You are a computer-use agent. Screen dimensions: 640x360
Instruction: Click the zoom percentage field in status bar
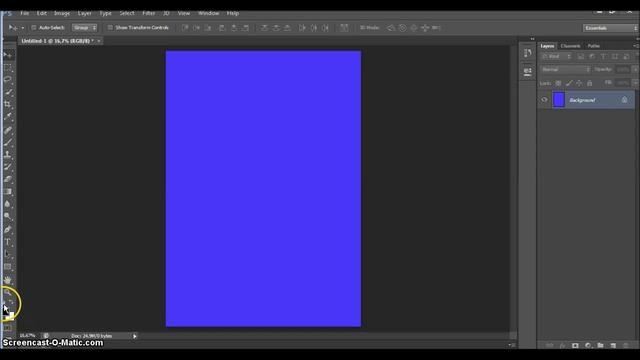(27, 336)
